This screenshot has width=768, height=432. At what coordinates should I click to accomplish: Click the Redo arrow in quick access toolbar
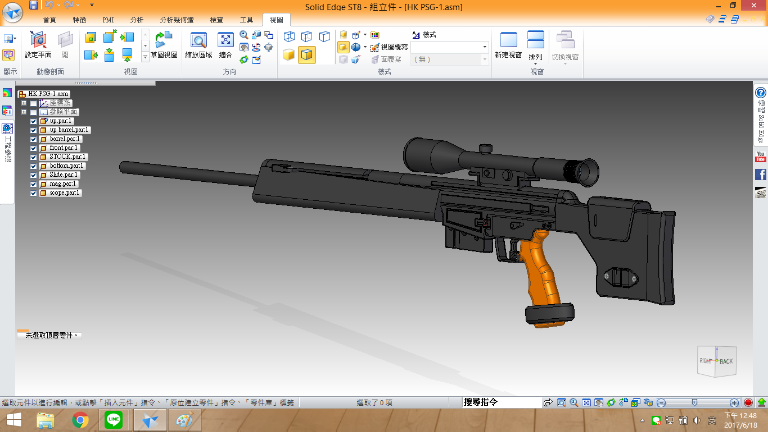coord(69,5)
